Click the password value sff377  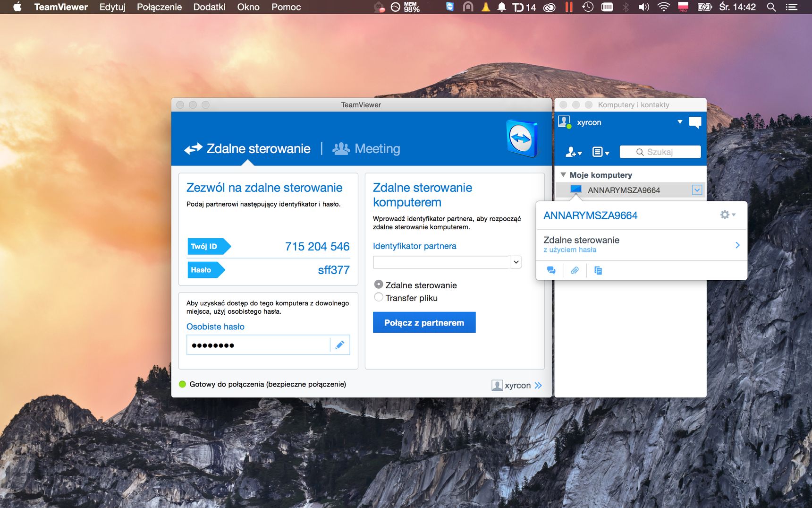point(334,270)
